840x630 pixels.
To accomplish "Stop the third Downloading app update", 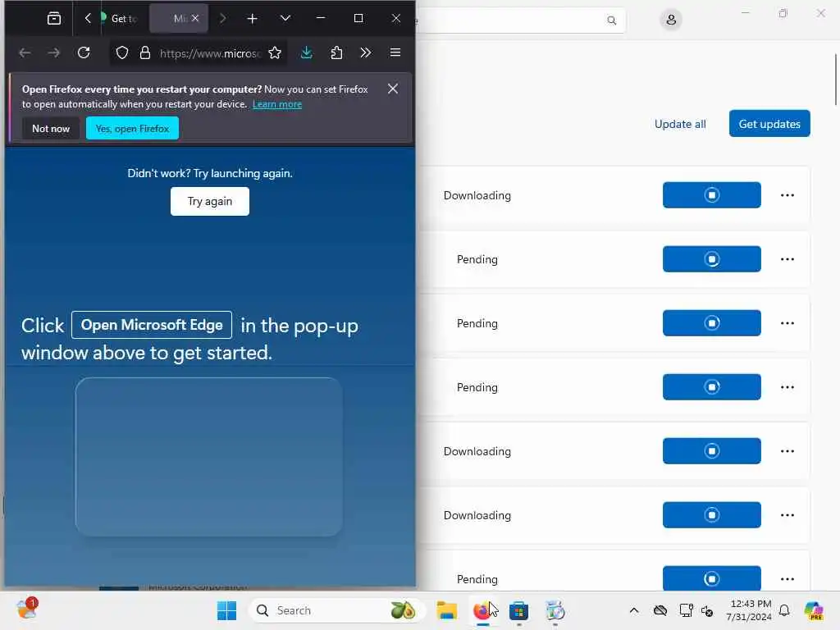I will click(711, 515).
